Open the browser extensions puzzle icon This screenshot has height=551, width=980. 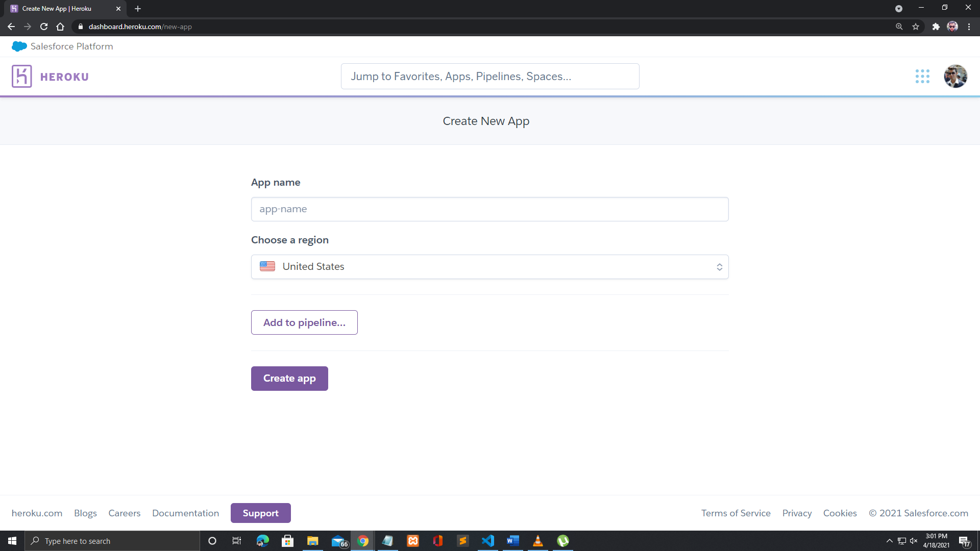(x=936, y=27)
